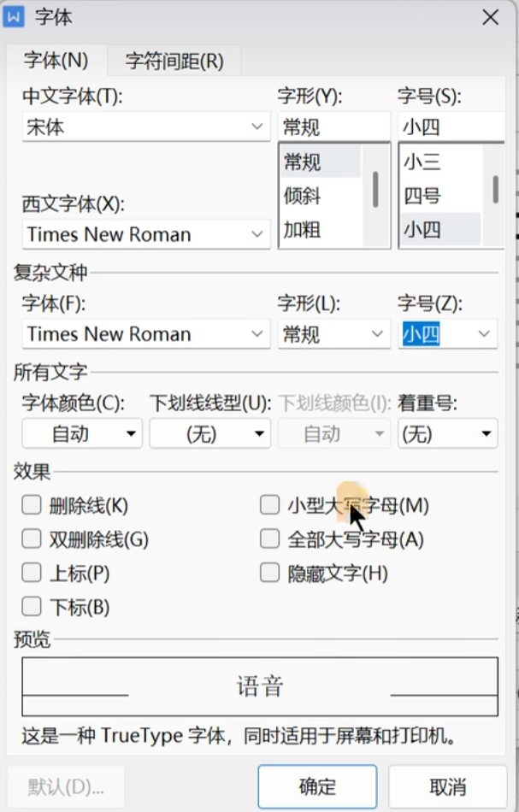Click the WPS Writer icon in title bar
Screen dimensions: 519x812
pyautogui.click(x=14, y=16)
